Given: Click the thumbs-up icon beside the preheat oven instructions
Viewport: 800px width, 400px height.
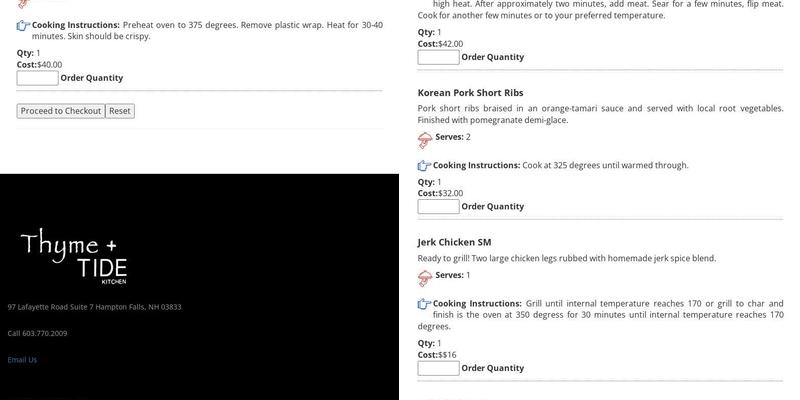Looking at the screenshot, I should [x=23, y=25].
